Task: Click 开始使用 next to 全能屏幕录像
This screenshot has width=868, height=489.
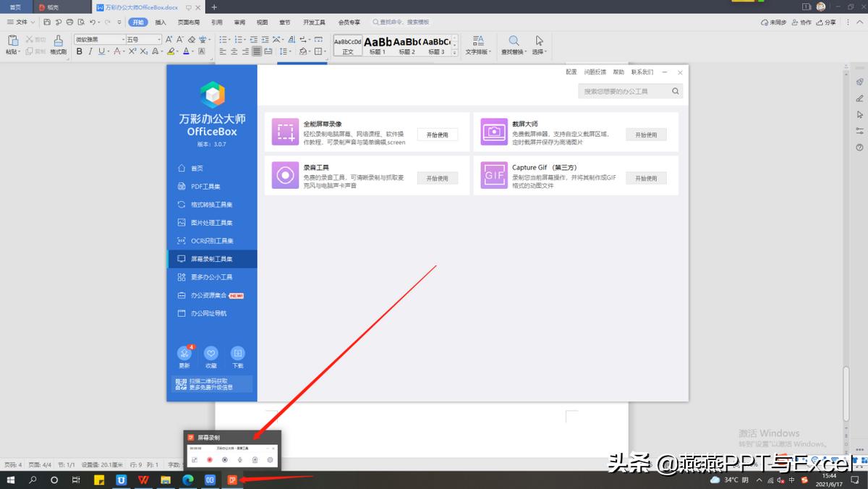Action: [438, 135]
